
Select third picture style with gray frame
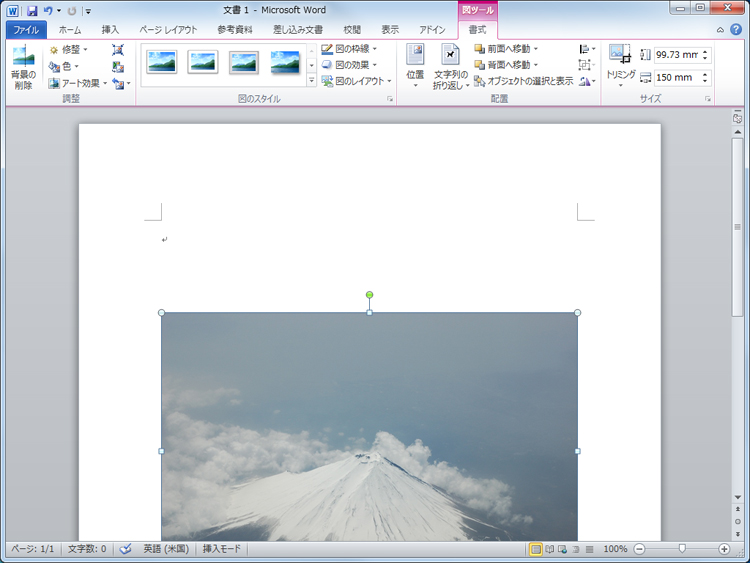point(244,62)
